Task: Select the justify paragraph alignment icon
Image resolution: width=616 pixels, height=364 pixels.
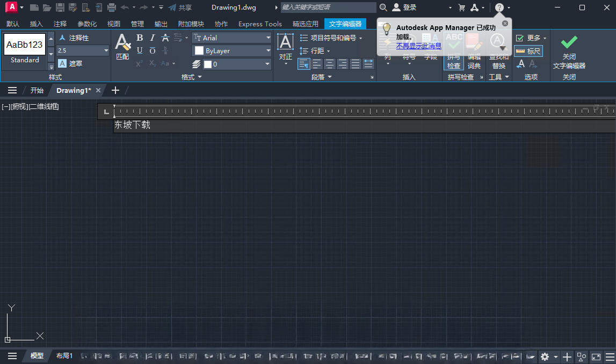Action: (x=356, y=63)
